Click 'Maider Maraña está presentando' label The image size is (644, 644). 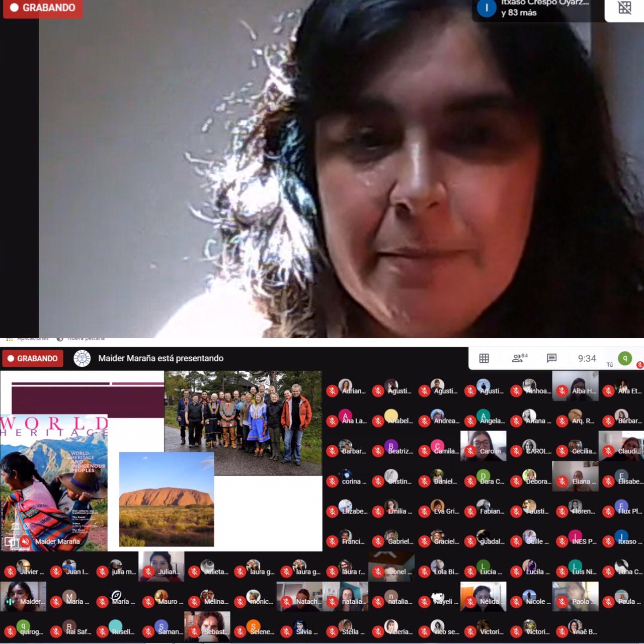coord(160,358)
